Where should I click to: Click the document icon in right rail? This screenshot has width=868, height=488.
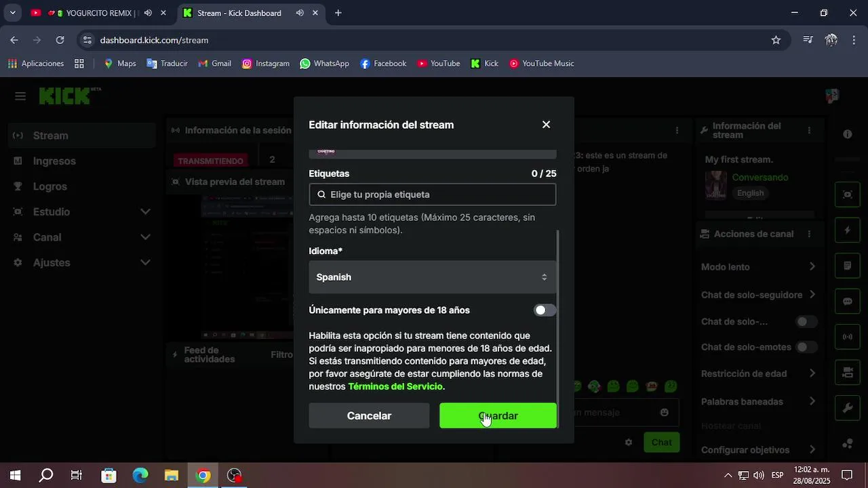click(847, 266)
